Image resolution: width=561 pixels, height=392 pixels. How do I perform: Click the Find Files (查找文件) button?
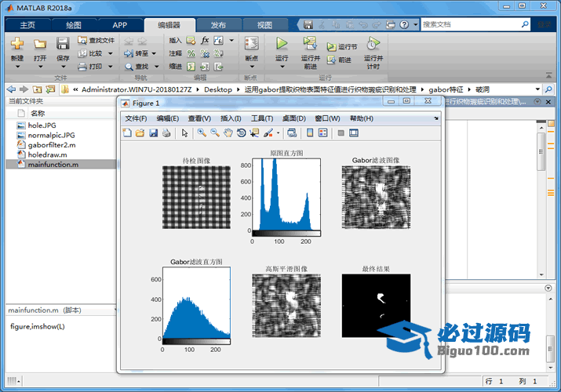(x=97, y=40)
